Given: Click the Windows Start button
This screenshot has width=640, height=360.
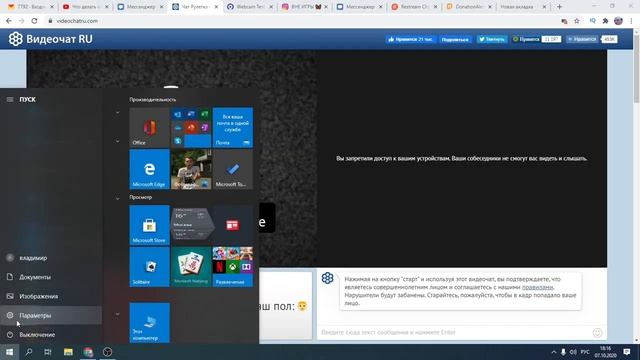Looking at the screenshot, I should coord(9,352).
